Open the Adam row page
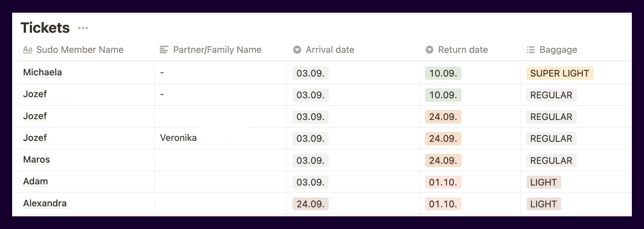The width and height of the screenshot is (644, 229). tap(35, 182)
